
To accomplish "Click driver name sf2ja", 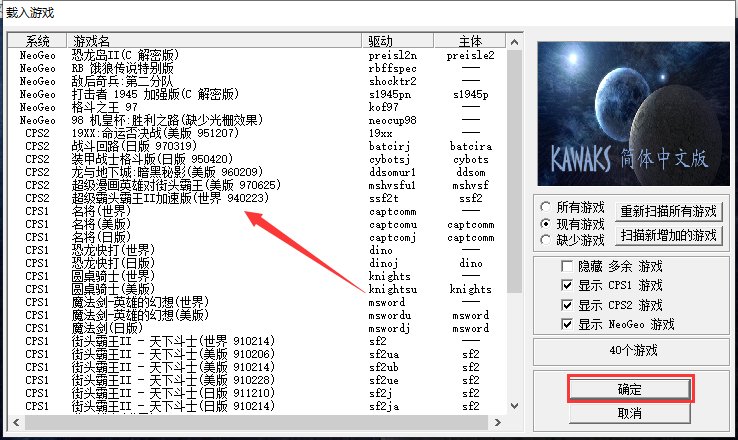I will point(383,406).
